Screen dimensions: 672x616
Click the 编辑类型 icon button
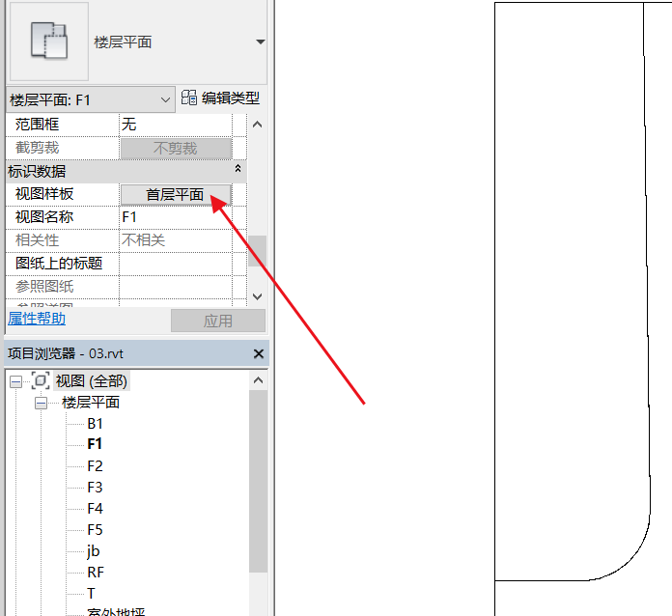(189, 98)
